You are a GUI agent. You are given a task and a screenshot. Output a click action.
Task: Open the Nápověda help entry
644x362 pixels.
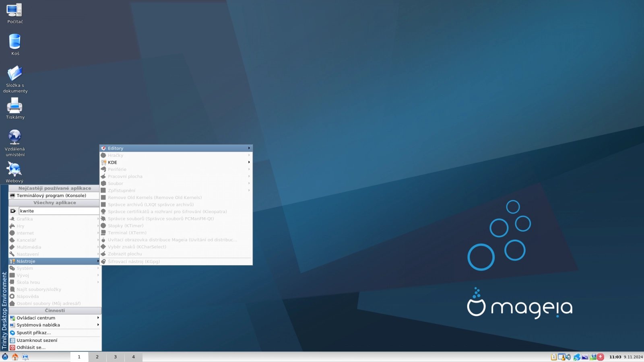pos(54,296)
